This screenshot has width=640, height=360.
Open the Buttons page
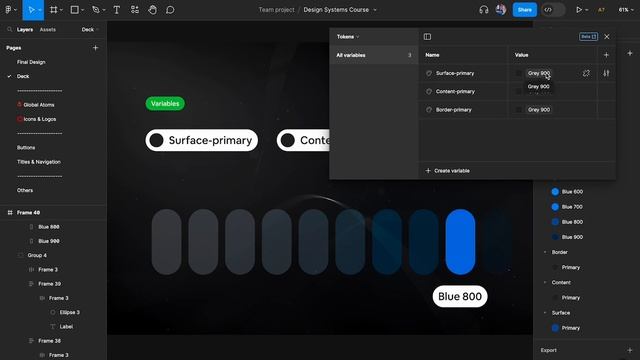(26, 148)
